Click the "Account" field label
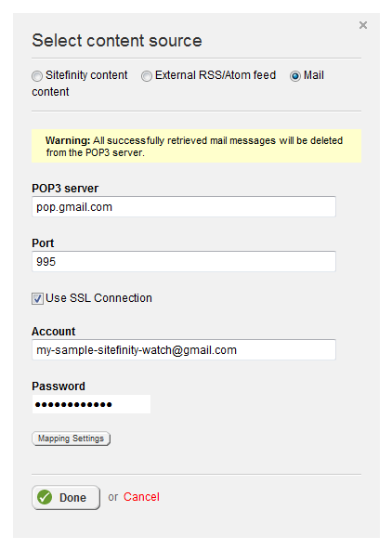 point(54,332)
